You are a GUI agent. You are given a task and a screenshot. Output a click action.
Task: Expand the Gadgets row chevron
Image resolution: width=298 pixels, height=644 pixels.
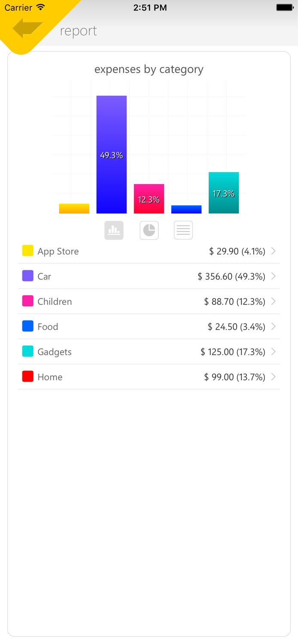click(x=274, y=352)
